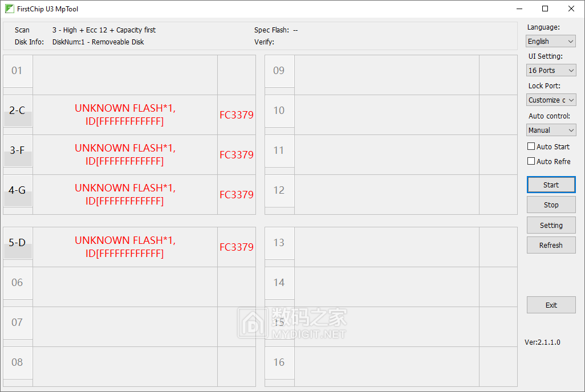Select port button 3-F
The height and width of the screenshot is (392, 585).
click(18, 150)
